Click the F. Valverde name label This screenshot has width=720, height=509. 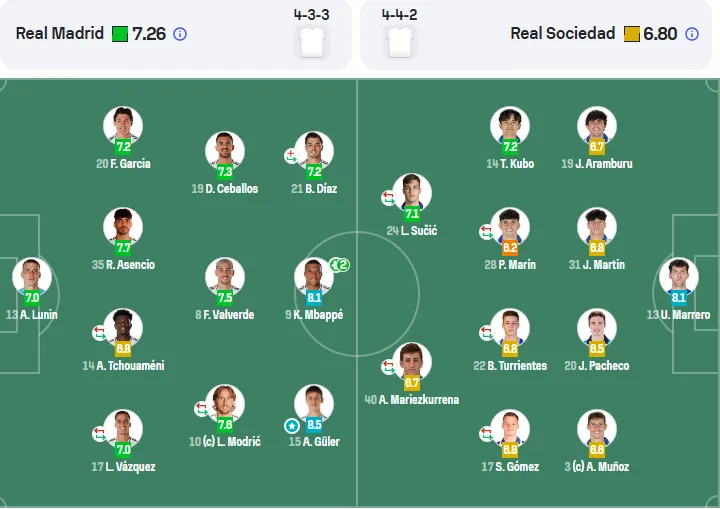point(225,315)
